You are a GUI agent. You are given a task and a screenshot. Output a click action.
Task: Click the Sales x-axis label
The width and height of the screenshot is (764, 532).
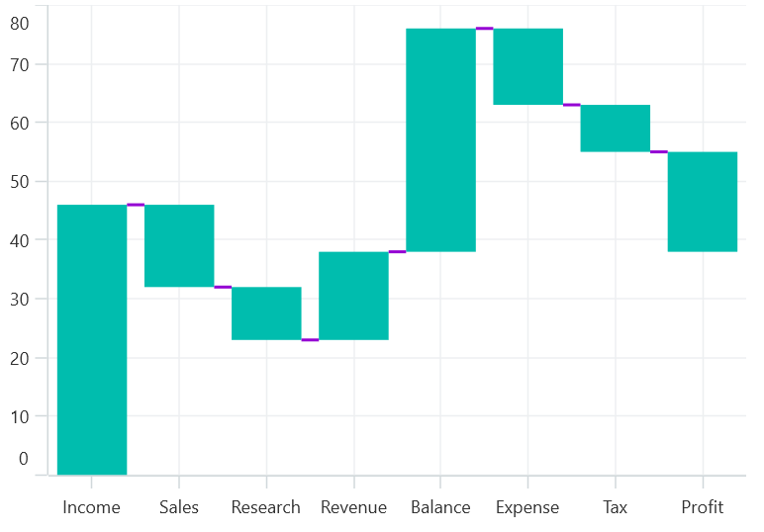pos(179,507)
